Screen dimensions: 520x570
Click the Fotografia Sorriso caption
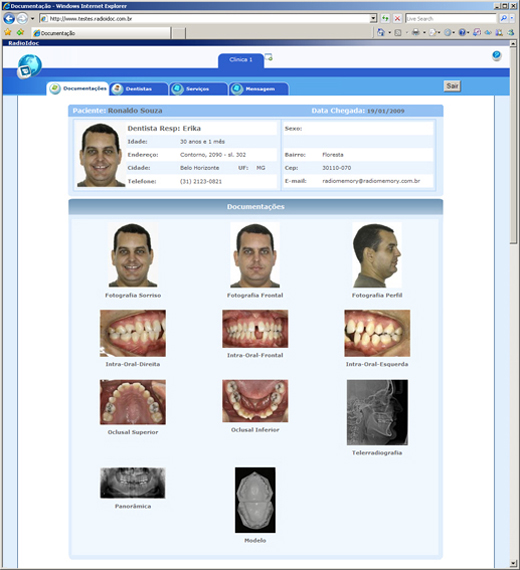click(133, 295)
